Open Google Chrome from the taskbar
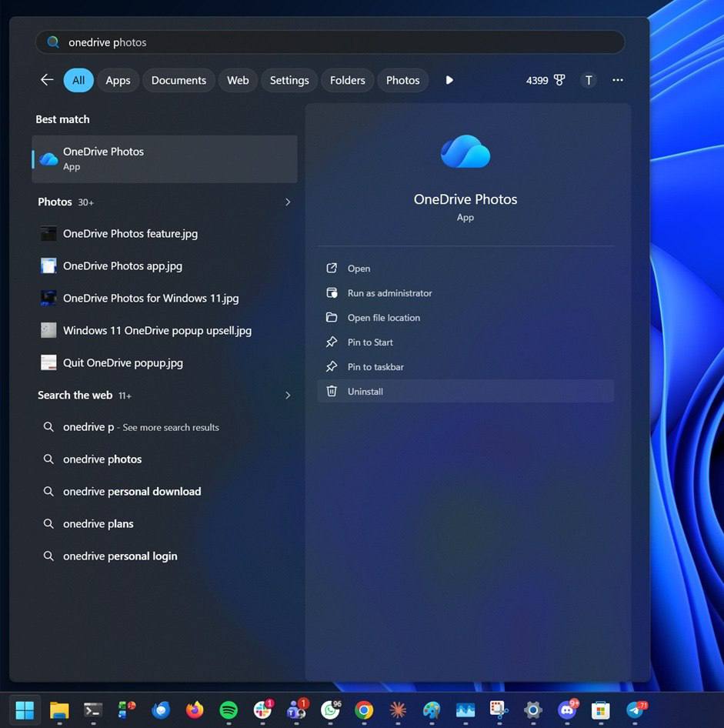Screen dimensions: 724x728 364,710
